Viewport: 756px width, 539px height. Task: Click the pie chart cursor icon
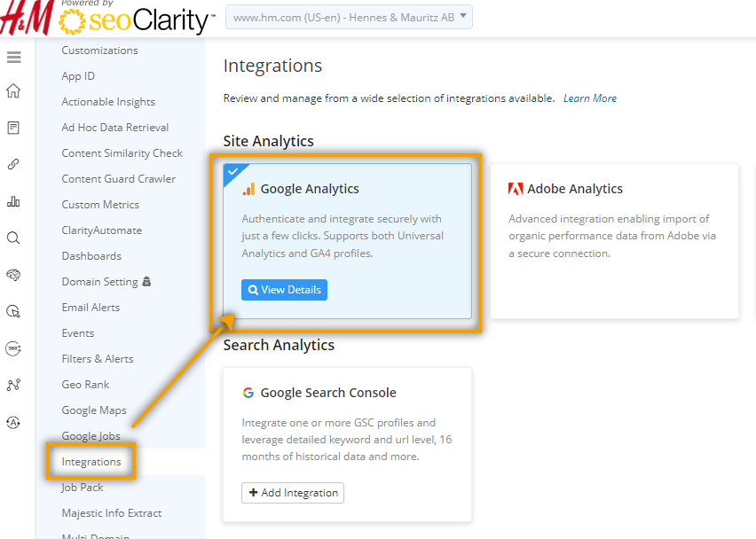pos(13,311)
